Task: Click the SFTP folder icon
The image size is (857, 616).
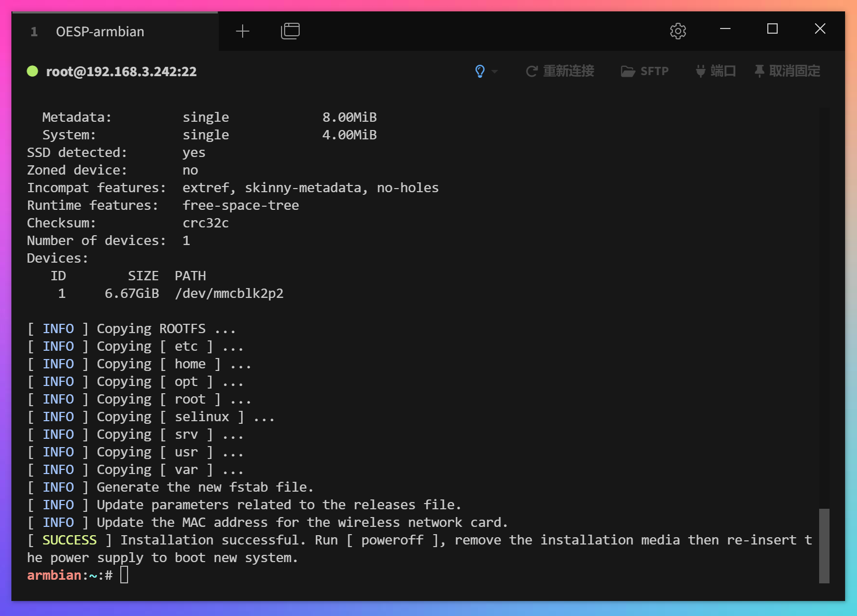Action: (628, 71)
